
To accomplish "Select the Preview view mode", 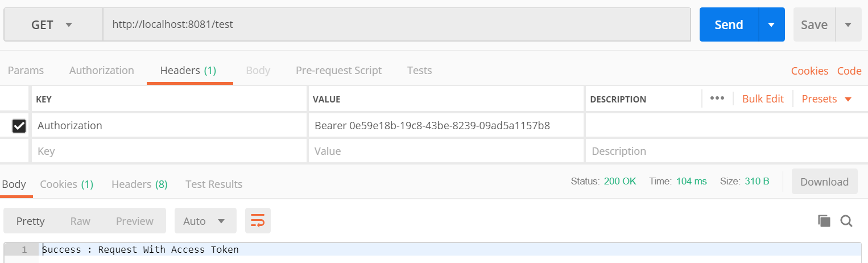I will coord(135,221).
